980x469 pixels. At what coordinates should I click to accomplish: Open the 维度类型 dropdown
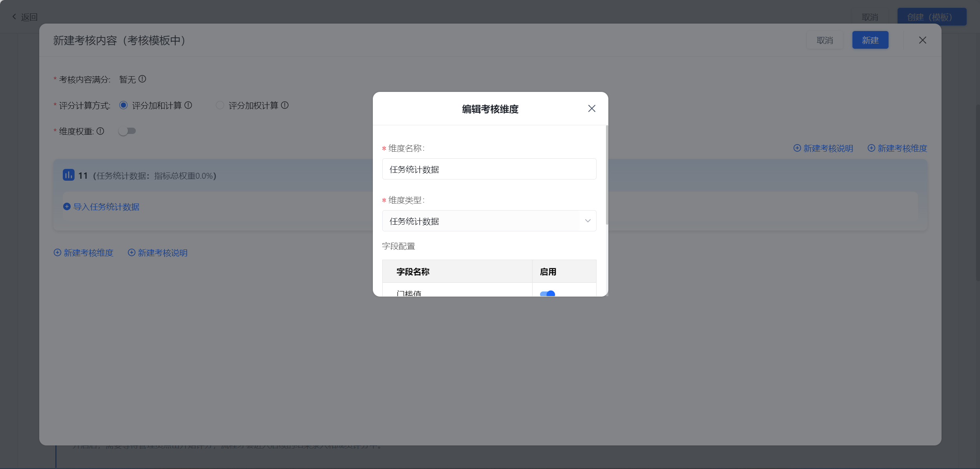[489, 221]
